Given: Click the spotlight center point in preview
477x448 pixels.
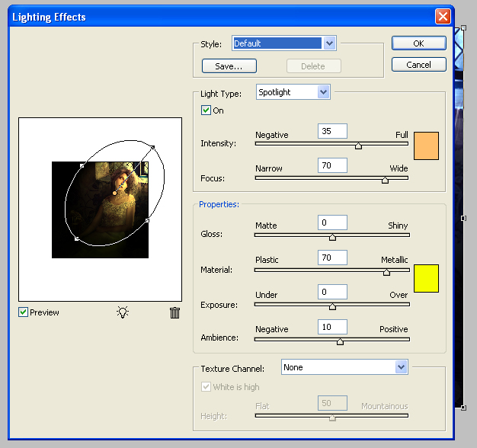Looking at the screenshot, I should pyautogui.click(x=114, y=194).
